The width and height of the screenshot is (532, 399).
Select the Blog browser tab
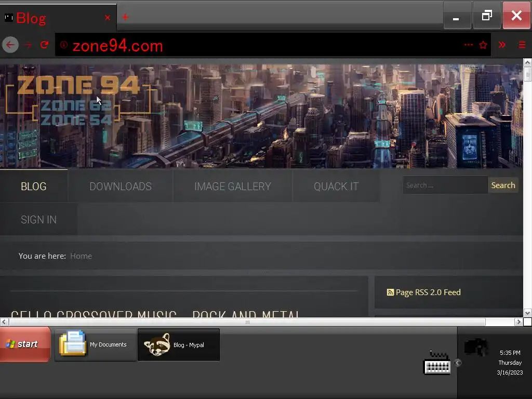coord(58,18)
